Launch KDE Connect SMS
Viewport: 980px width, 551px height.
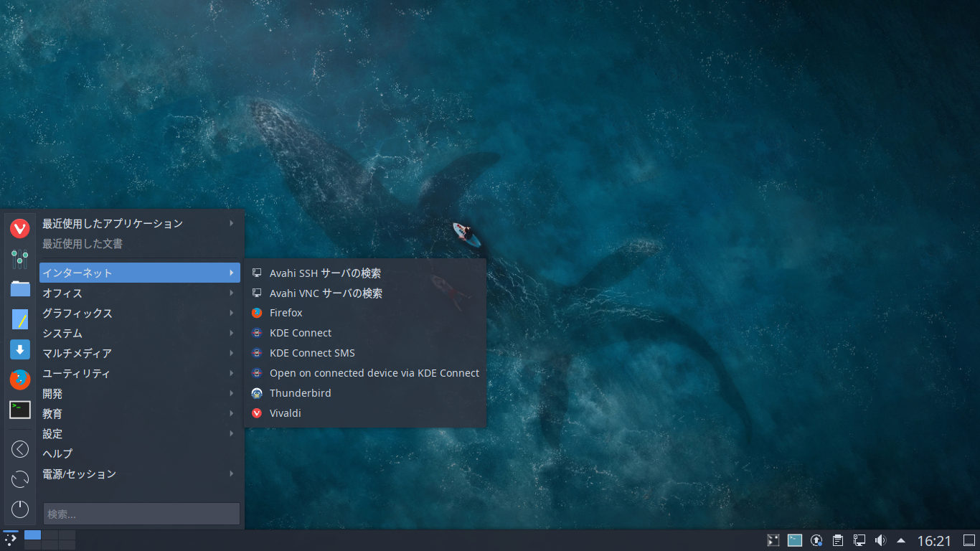point(365,353)
